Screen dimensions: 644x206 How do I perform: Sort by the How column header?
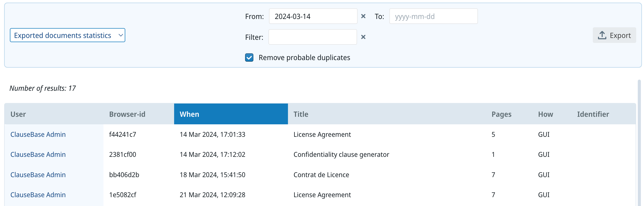tap(546, 114)
